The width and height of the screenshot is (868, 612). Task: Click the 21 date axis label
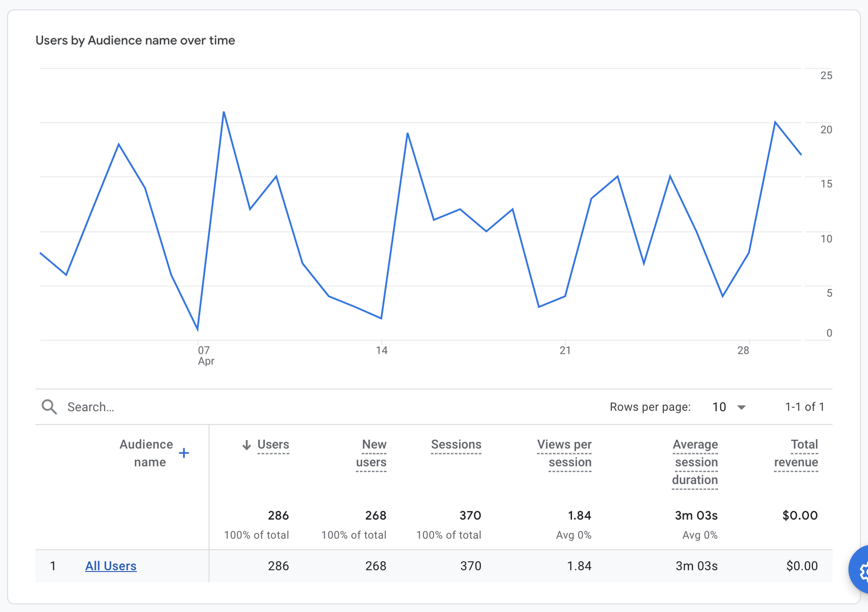565,350
